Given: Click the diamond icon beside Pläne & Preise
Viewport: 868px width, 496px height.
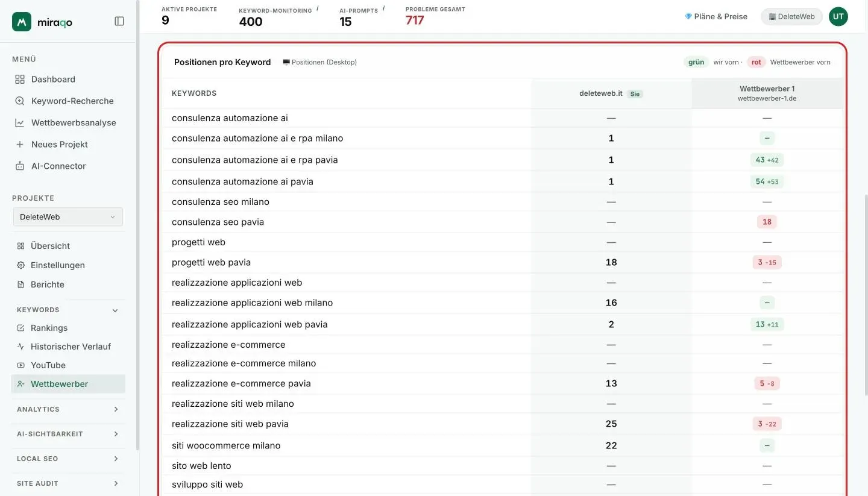Looking at the screenshot, I should click(688, 17).
